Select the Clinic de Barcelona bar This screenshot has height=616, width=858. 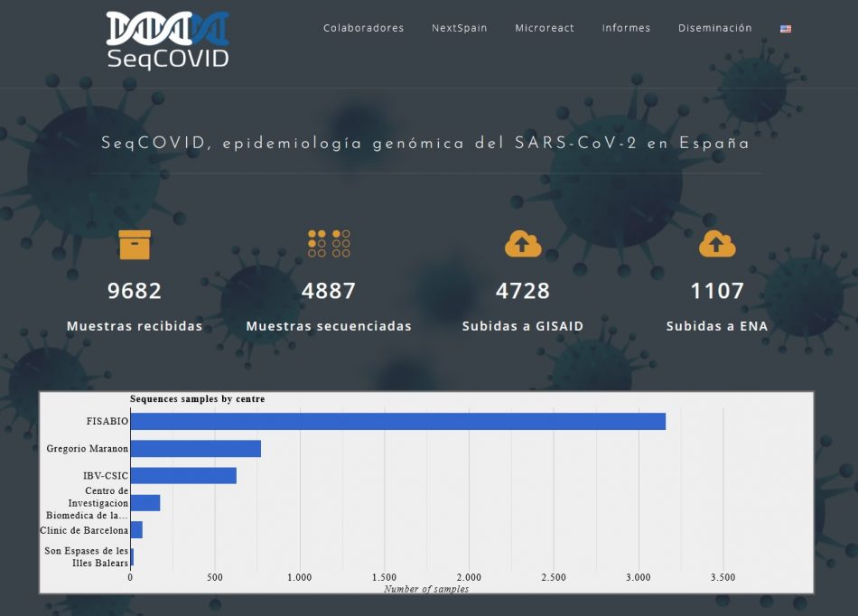point(136,529)
